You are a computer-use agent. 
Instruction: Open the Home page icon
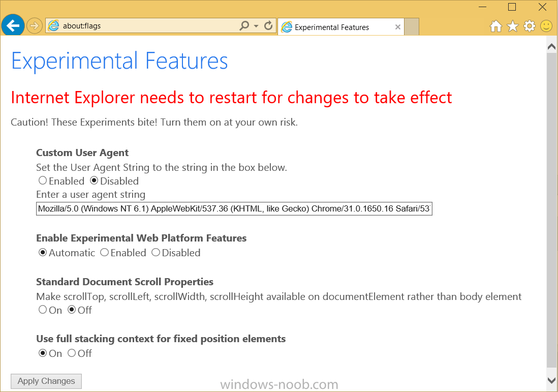pos(495,26)
